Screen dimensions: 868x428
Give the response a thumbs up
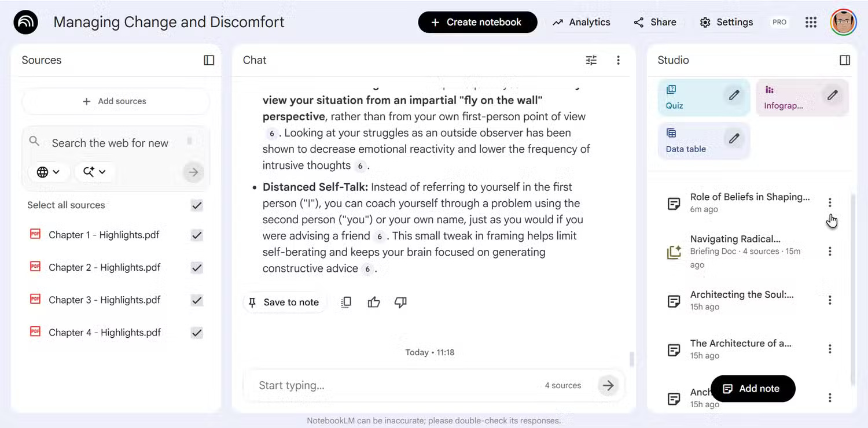click(374, 302)
